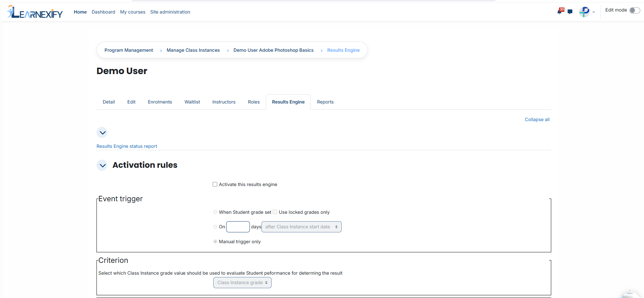The image size is (644, 298).
Task: Click the Criterion legend text
Action: point(113,260)
